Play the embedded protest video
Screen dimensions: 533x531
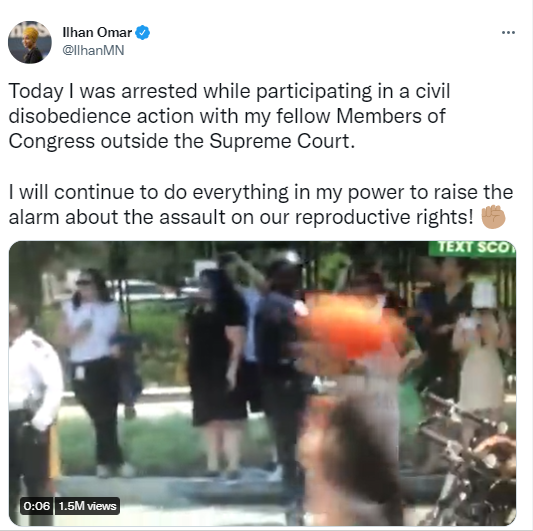click(262, 383)
